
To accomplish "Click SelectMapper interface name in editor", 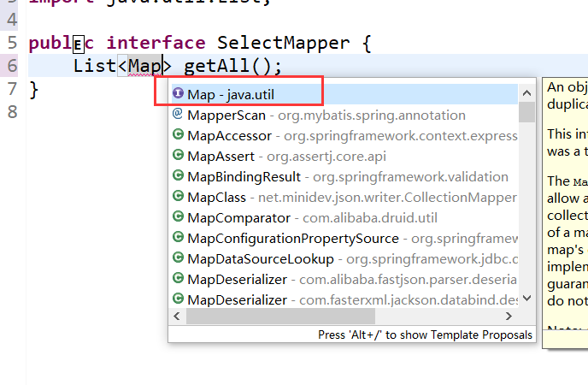I will (x=283, y=43).
